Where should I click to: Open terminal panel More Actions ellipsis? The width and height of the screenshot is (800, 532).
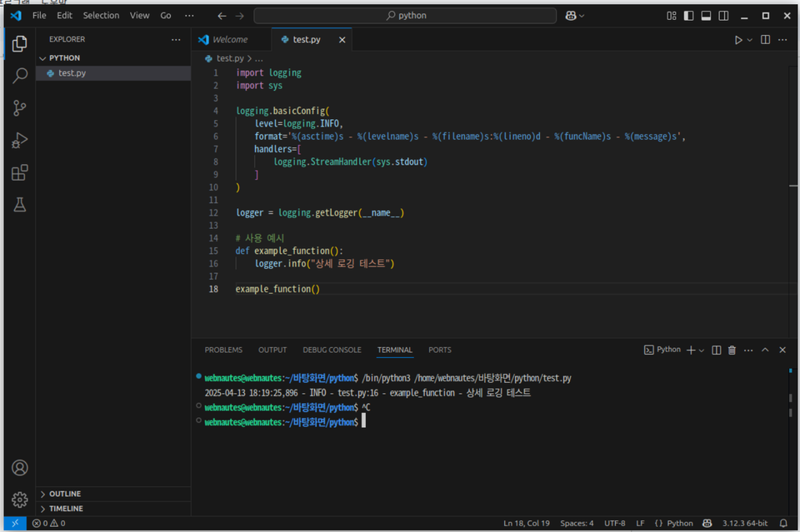[748, 350]
